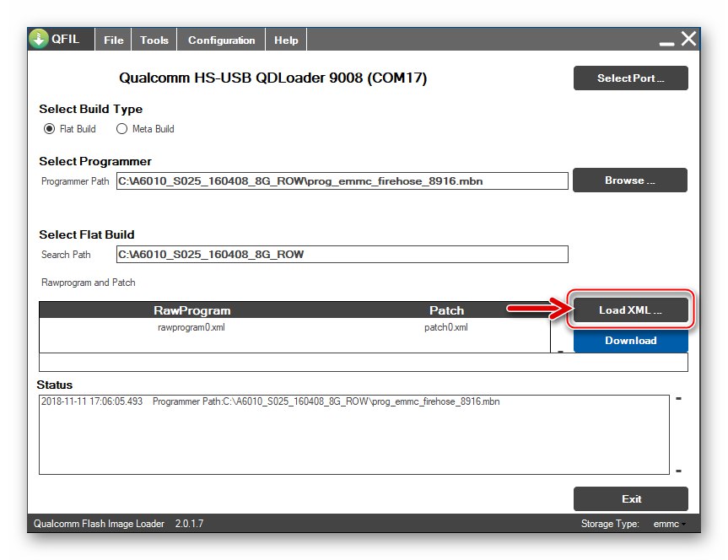Click the Exit button

[630, 498]
